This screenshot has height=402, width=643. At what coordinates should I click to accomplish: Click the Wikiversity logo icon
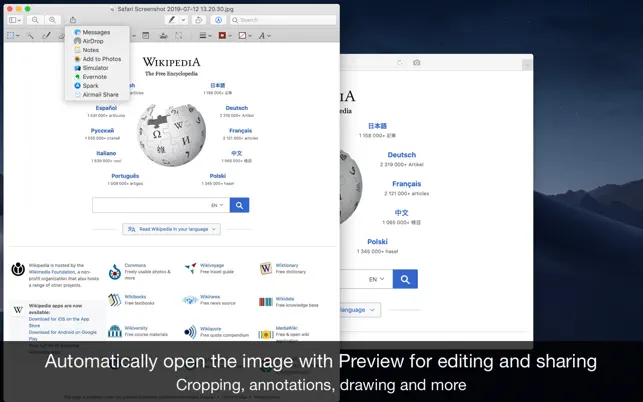click(115, 331)
